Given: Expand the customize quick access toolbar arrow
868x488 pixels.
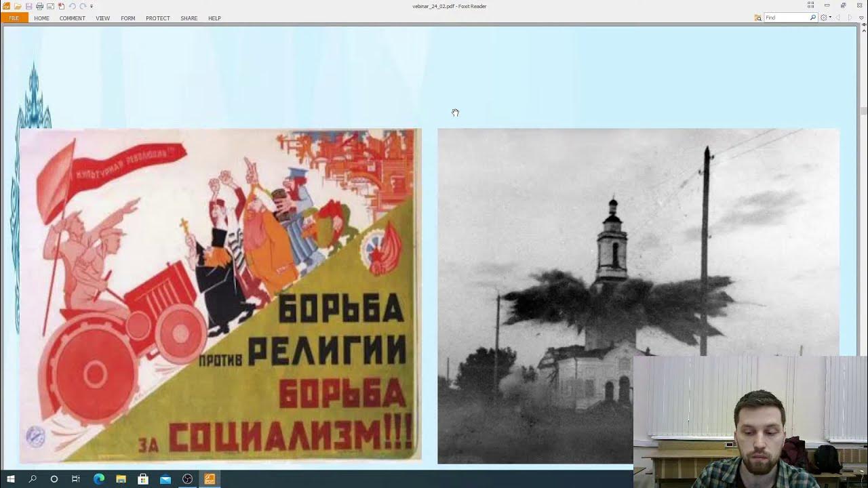Looking at the screenshot, I should tap(92, 6).
